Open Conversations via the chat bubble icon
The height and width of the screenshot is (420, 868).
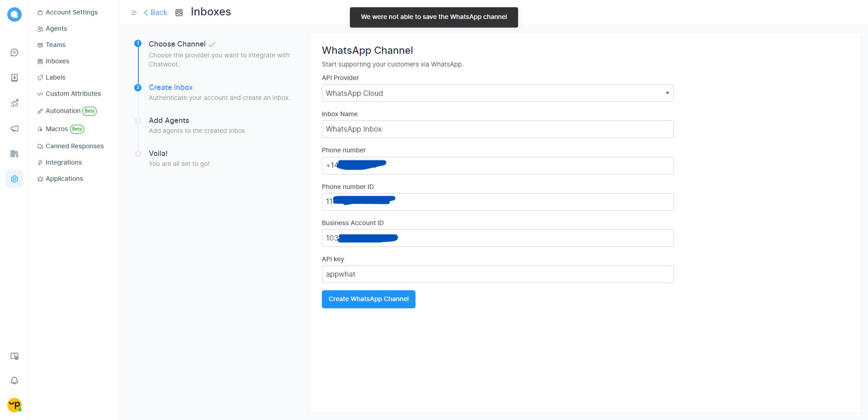click(x=14, y=52)
